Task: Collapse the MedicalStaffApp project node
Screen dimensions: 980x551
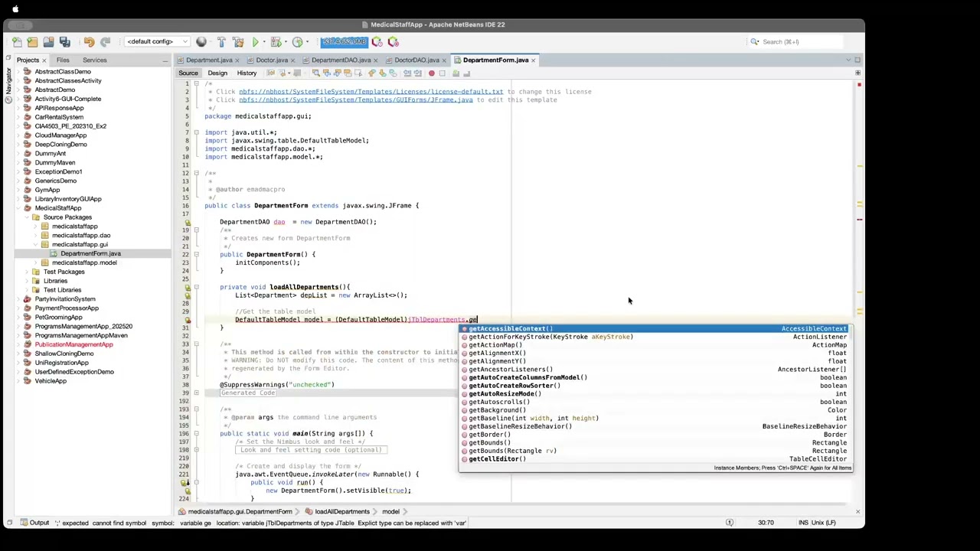Action: click(x=18, y=208)
